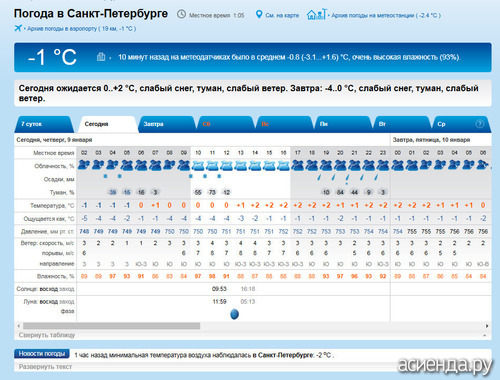The image size is (500, 380).
Task: Click the fog value 73 at hour 11
Action: [212, 192]
